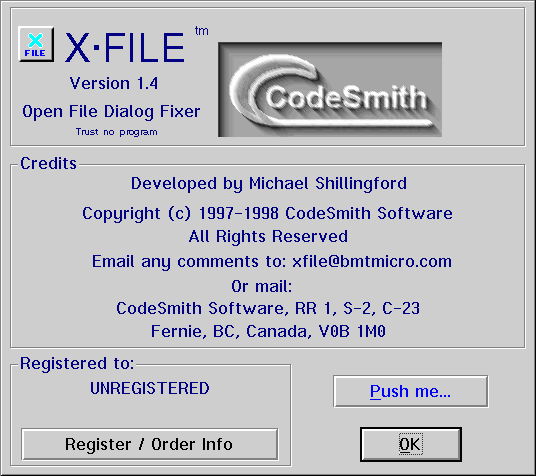The image size is (536, 476).
Task: Push the "Push me..." button
Action: point(411,392)
